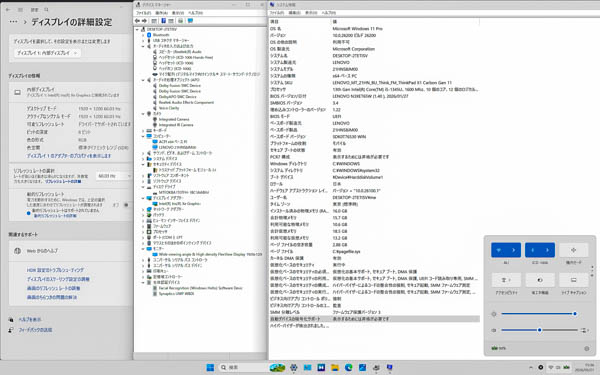The height and width of the screenshot is (375, 600).
Task: Select the Voice Clarity device
Action: tap(169, 108)
